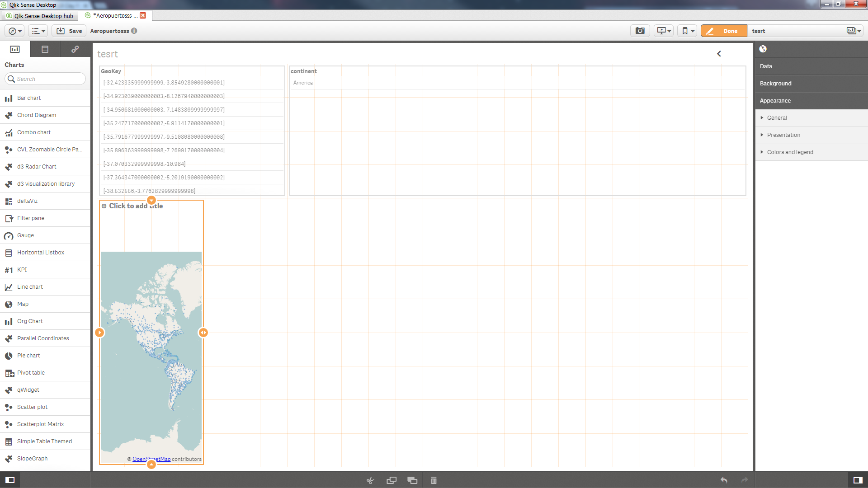Click the Map chart icon in sidebar
This screenshot has height=488, width=868.
point(9,304)
